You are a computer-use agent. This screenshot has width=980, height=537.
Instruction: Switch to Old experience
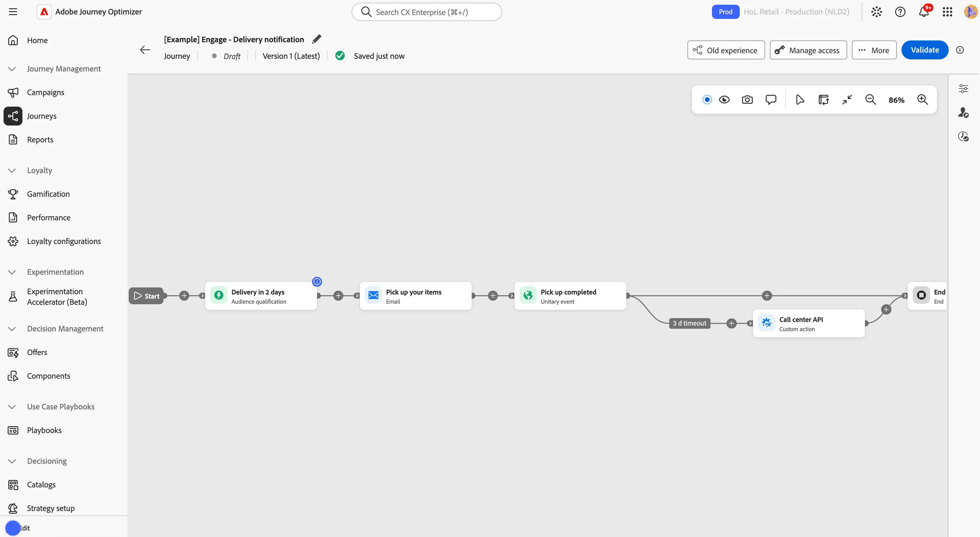pos(726,50)
